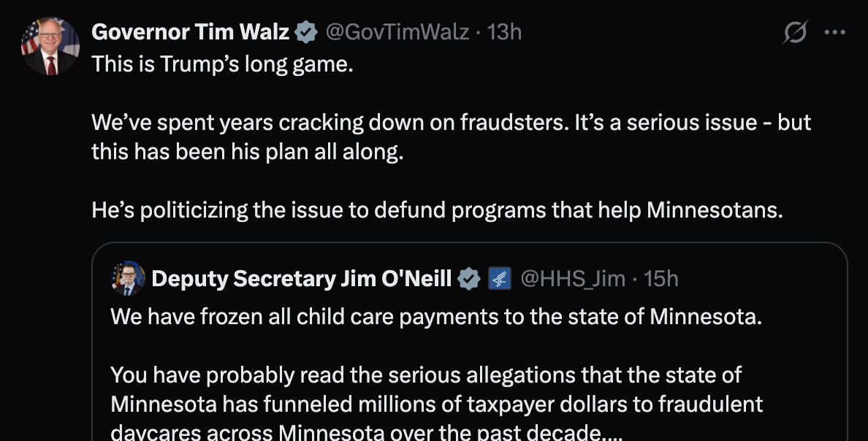Click the @HHS_Jim handle
868x441 pixels.
coord(572,278)
